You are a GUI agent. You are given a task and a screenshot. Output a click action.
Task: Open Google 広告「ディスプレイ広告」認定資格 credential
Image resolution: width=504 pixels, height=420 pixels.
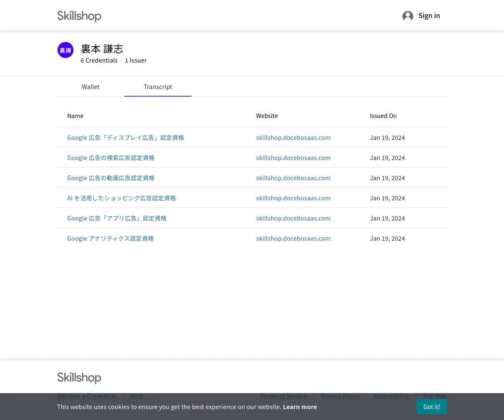126,138
